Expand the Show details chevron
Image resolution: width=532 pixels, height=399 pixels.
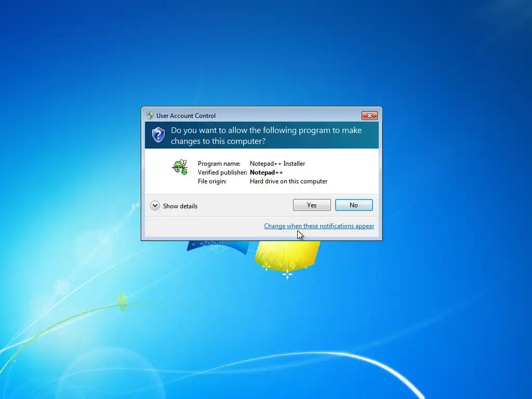point(155,206)
